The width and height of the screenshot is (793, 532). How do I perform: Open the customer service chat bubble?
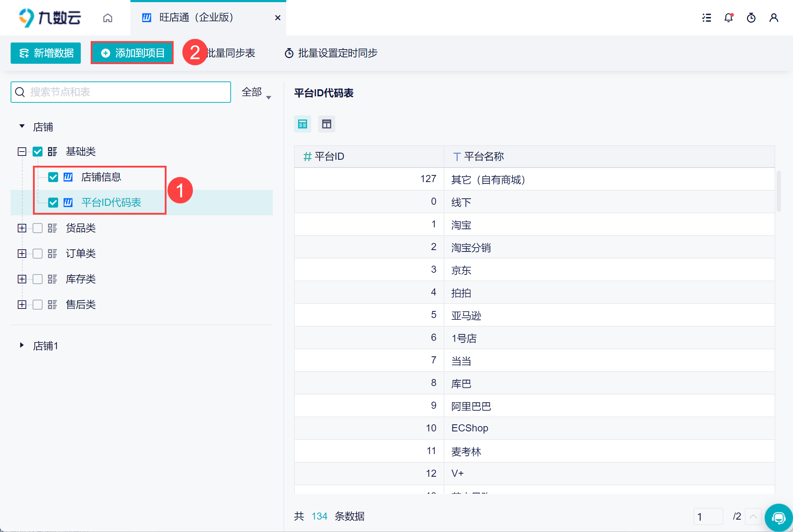click(x=778, y=518)
